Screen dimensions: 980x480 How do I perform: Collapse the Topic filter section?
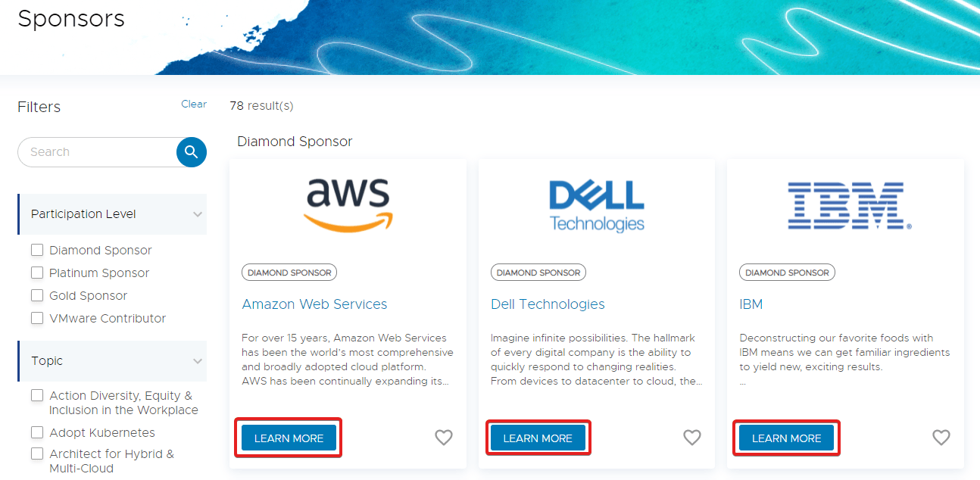tap(198, 361)
